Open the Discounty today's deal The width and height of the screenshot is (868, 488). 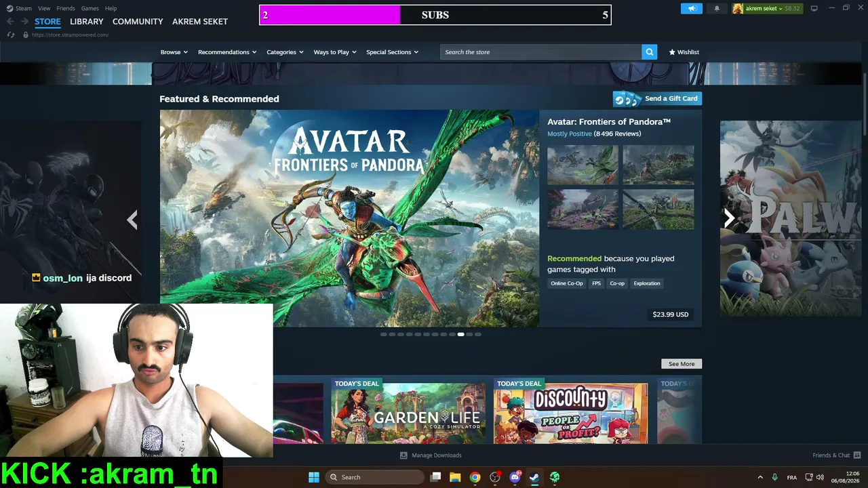tap(571, 411)
